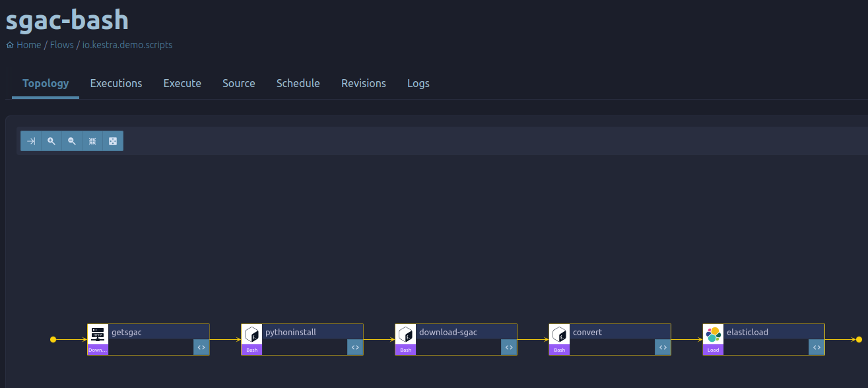The image size is (868, 388).
Task: Click the HTTP download icon on getsgac
Action: coord(98,334)
